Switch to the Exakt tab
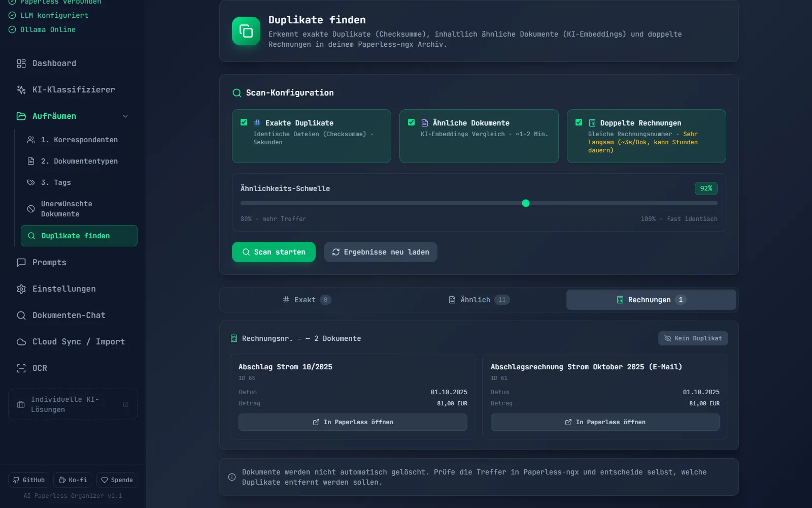 pos(307,300)
